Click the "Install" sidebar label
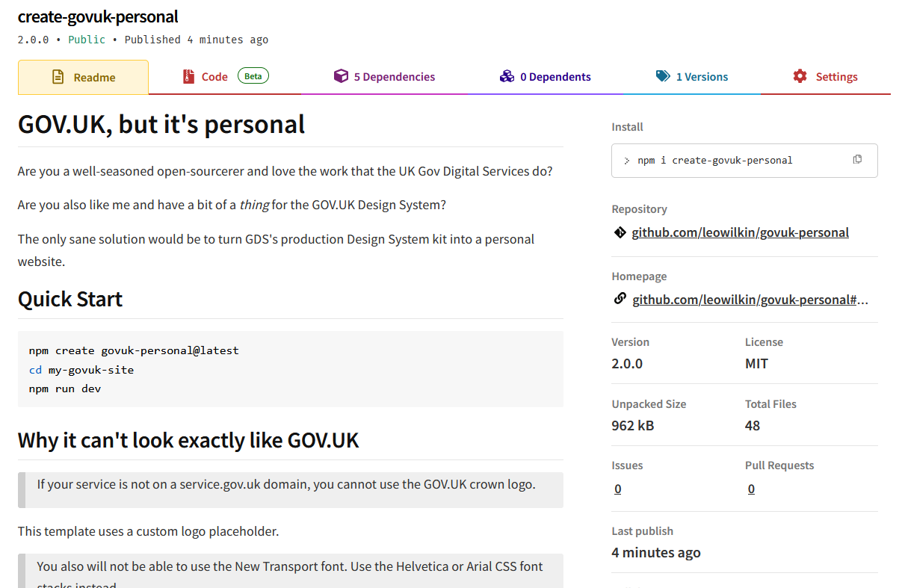The image size is (902, 588). coord(627,127)
